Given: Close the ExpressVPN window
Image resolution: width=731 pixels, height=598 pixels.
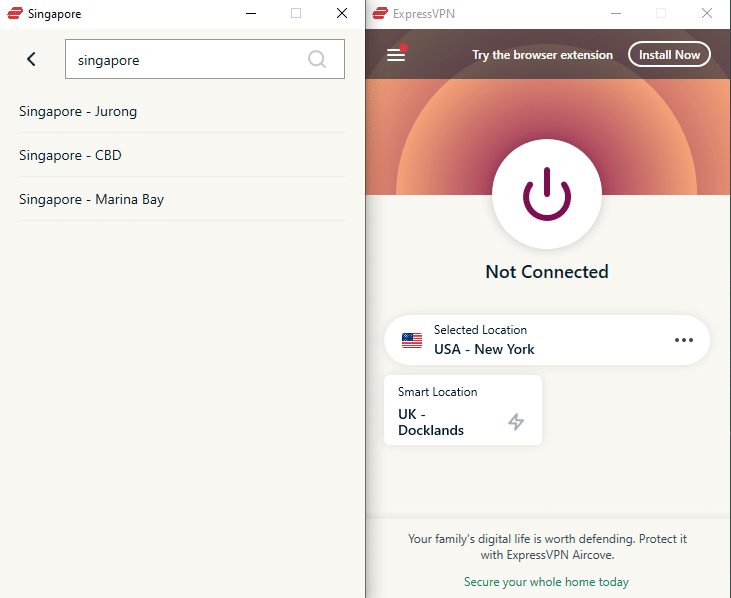Looking at the screenshot, I should (707, 14).
